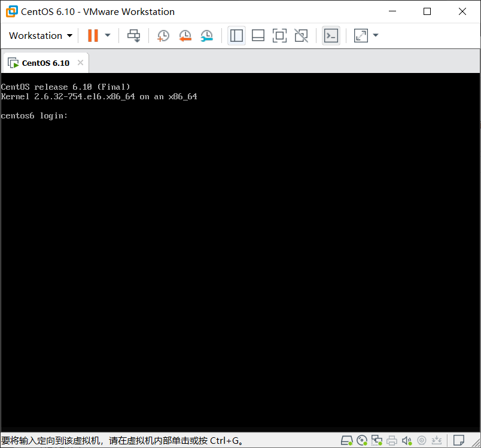Open the snapshot manager
The image size is (481, 448).
tap(207, 35)
